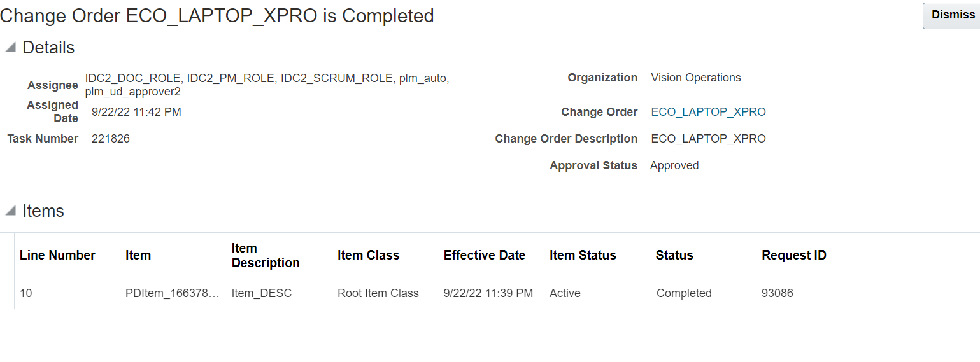Screen dimensions: 980x362
Task: Click the truncated PDItem_166378 item cell
Action: (173, 293)
